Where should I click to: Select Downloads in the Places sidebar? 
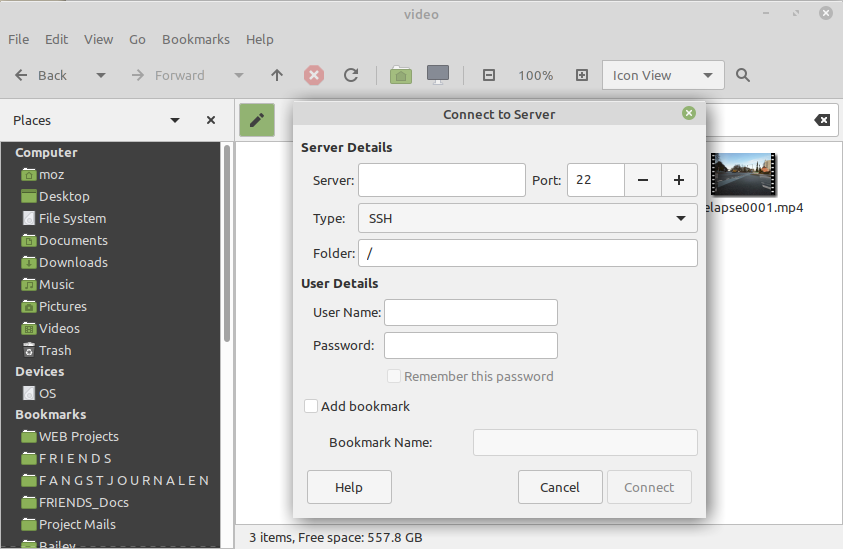pos(73,262)
